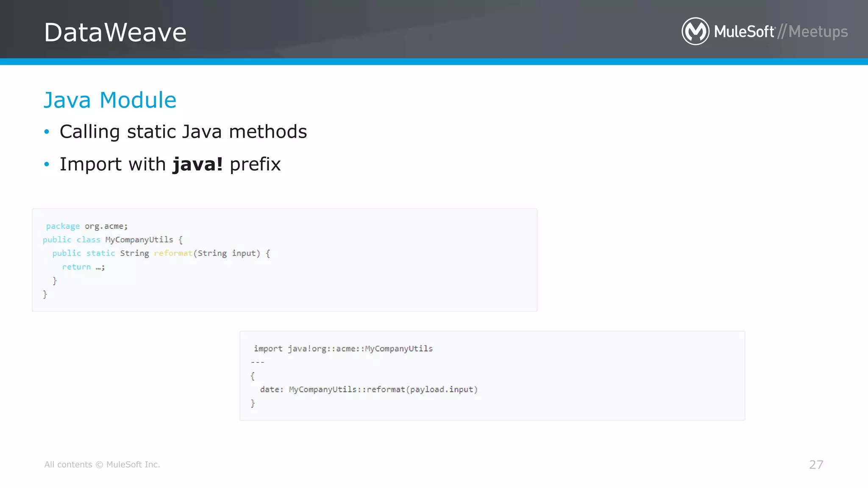Viewport: 868px width, 488px height.
Task: Click the '---' separator line in DataWeave code
Action: pos(258,362)
